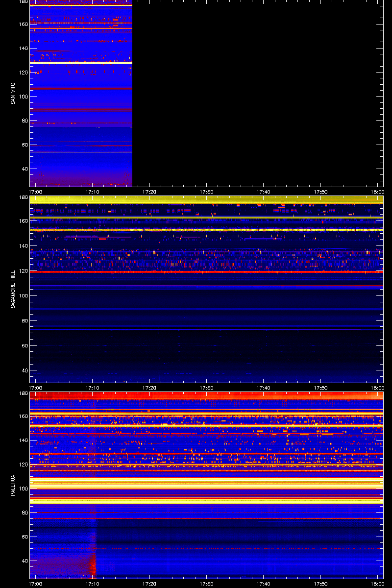Click 17:00 under the Palehua panel
The height and width of the screenshot is (588, 392).
(x=35, y=584)
